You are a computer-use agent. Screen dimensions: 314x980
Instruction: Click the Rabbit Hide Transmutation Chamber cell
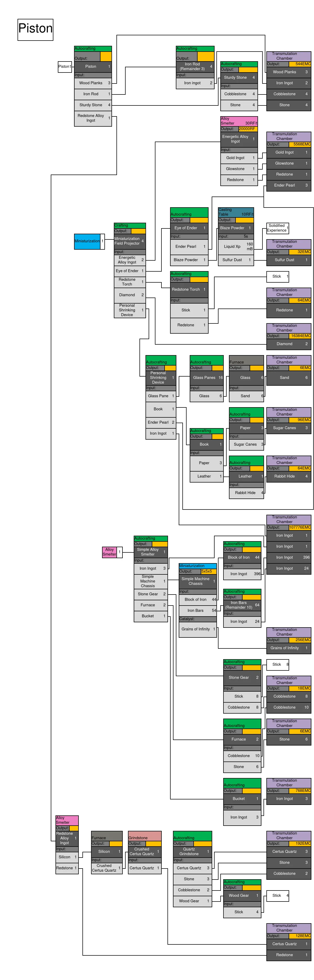(289, 476)
